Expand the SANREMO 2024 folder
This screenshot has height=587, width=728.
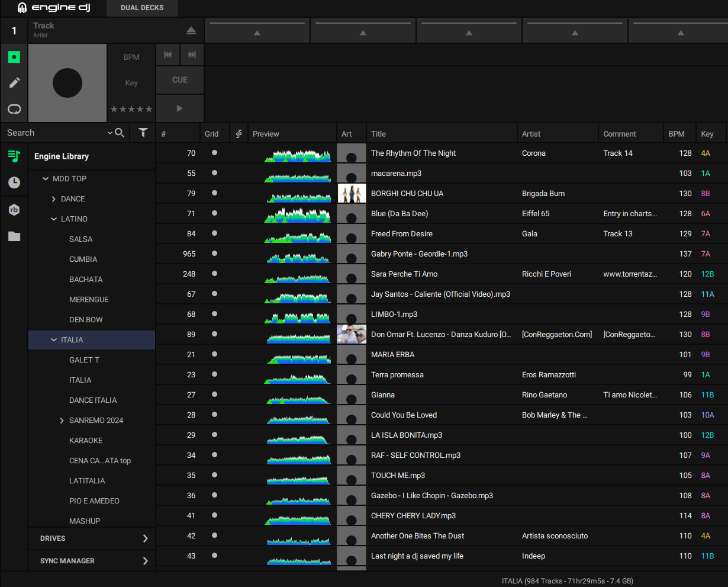click(62, 421)
